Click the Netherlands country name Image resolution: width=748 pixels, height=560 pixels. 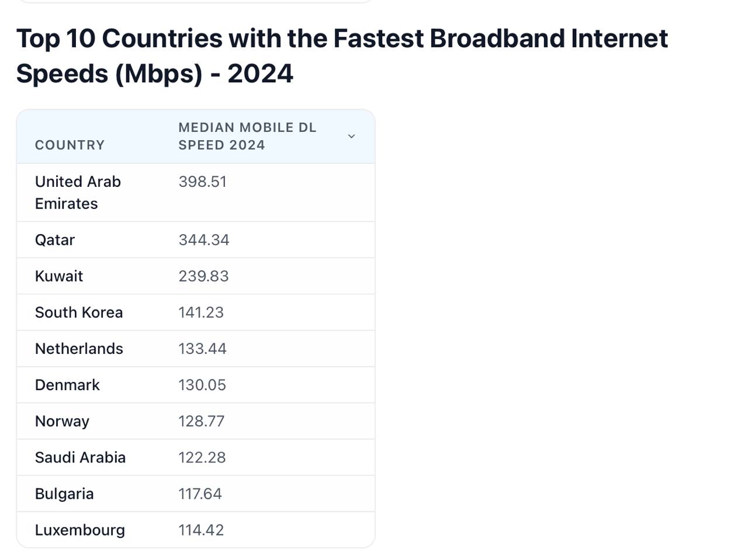tap(79, 349)
